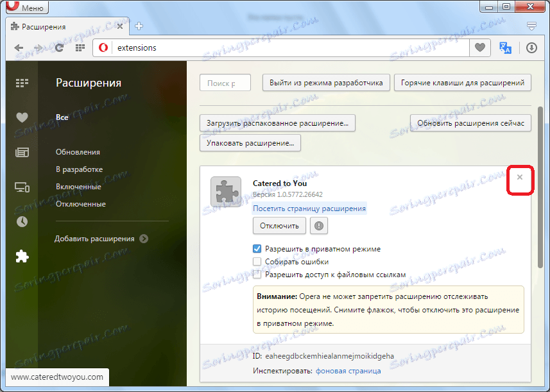Open synced tabs devices icon in sidebar

point(22,187)
